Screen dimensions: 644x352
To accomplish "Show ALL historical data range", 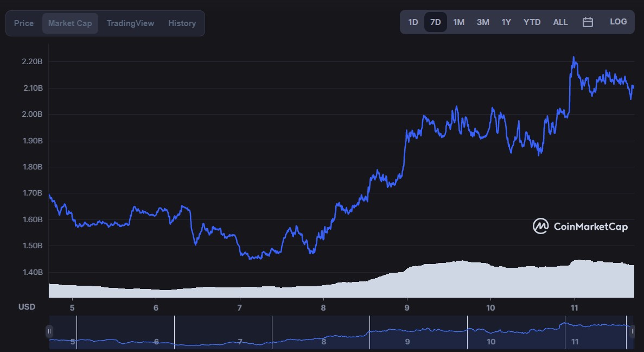I will click(x=560, y=22).
